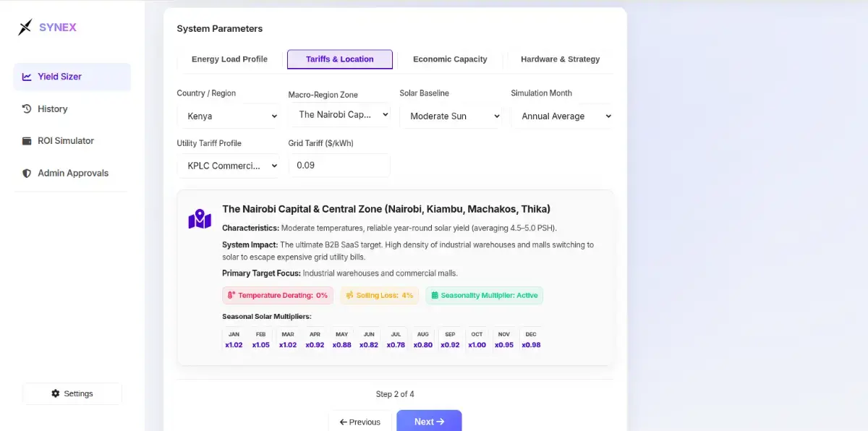Go to the Hardware & Strategy tab
This screenshot has height=431, width=868.
561,59
